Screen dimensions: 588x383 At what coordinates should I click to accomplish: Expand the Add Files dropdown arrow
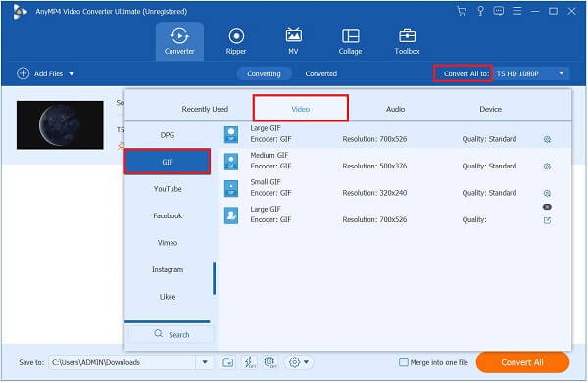pos(72,73)
